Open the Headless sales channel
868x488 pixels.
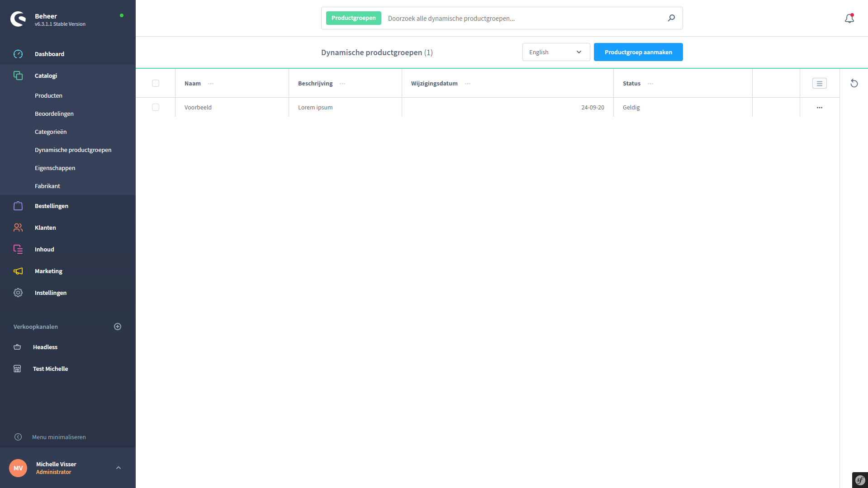pos(45,347)
